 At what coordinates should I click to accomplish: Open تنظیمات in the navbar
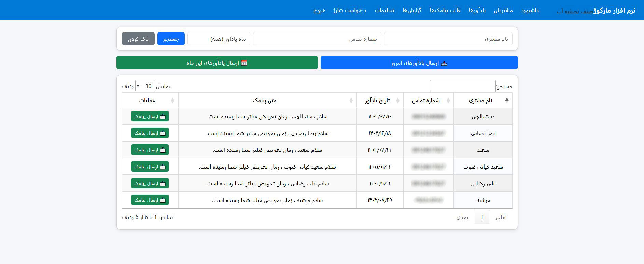tap(384, 10)
